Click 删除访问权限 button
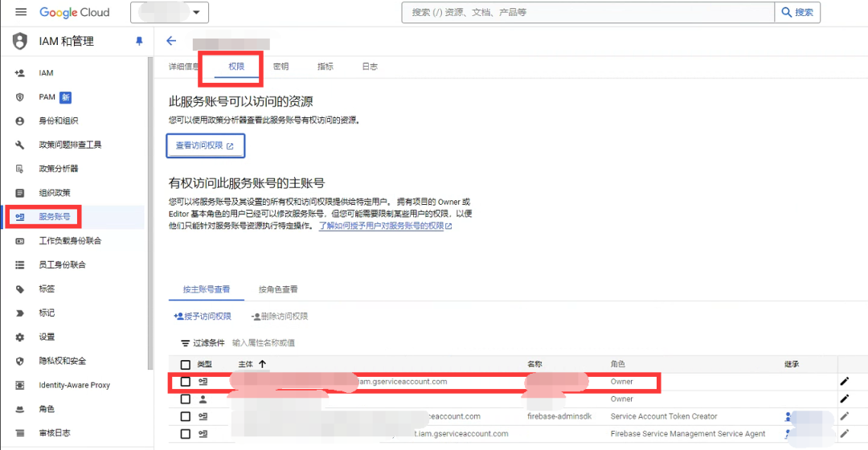Viewport: 868px width, 450px height. coord(280,317)
